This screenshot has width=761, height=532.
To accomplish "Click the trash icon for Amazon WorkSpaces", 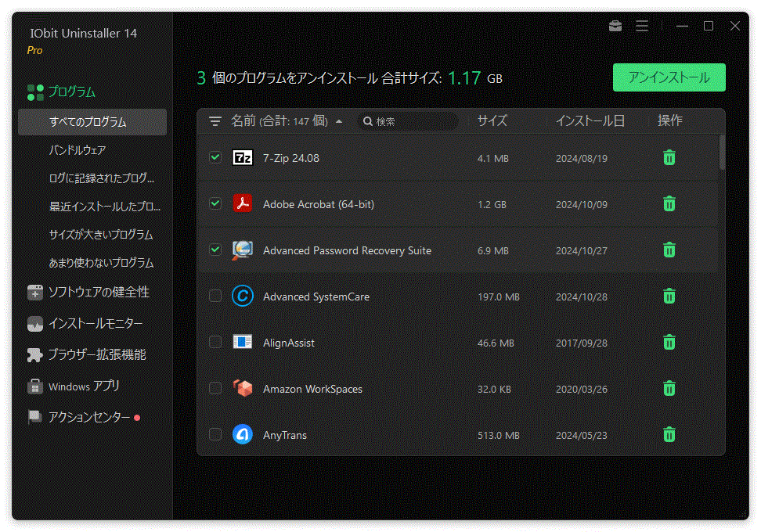I will click(x=669, y=388).
